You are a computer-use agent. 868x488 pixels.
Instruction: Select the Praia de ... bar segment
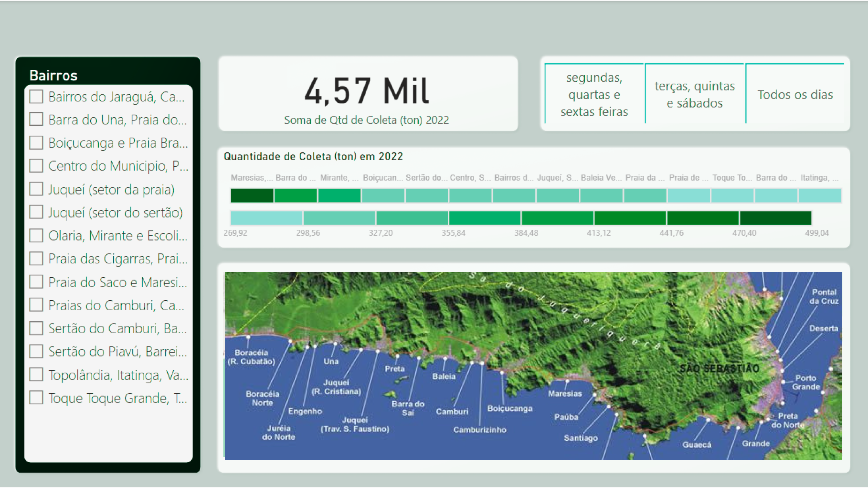tap(689, 196)
